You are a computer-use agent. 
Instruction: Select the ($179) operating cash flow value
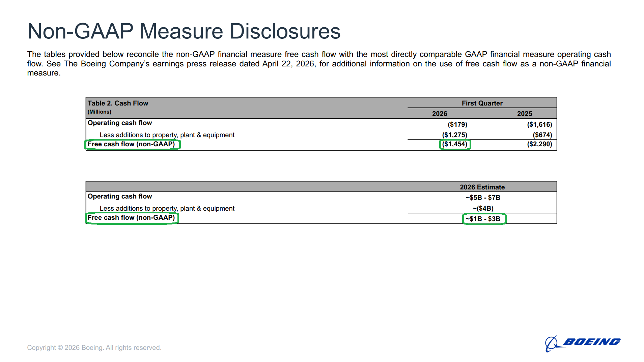pyautogui.click(x=457, y=124)
